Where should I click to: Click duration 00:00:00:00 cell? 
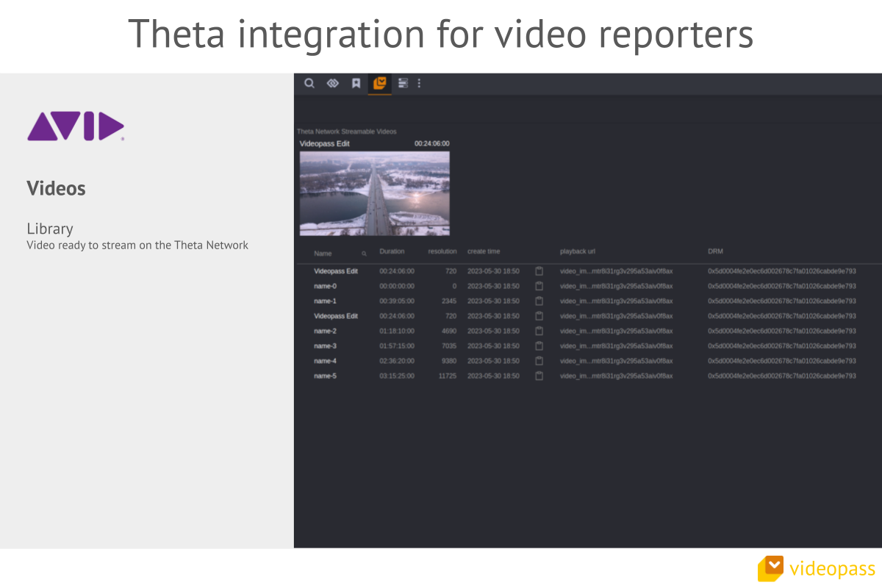click(x=397, y=286)
